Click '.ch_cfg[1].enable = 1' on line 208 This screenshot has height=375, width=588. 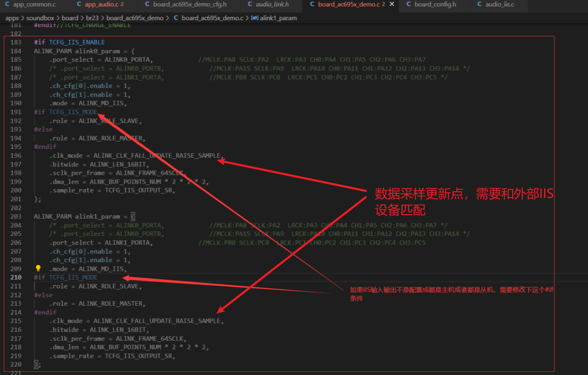point(90,260)
